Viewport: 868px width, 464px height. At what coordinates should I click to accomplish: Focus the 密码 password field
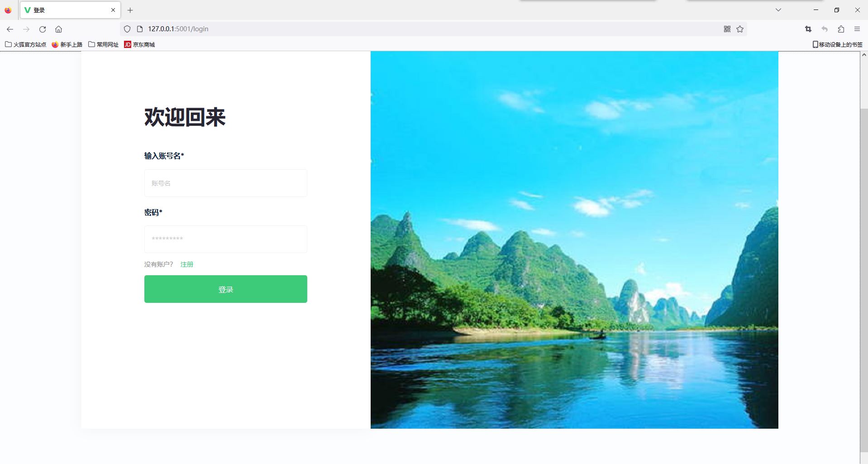(x=226, y=239)
